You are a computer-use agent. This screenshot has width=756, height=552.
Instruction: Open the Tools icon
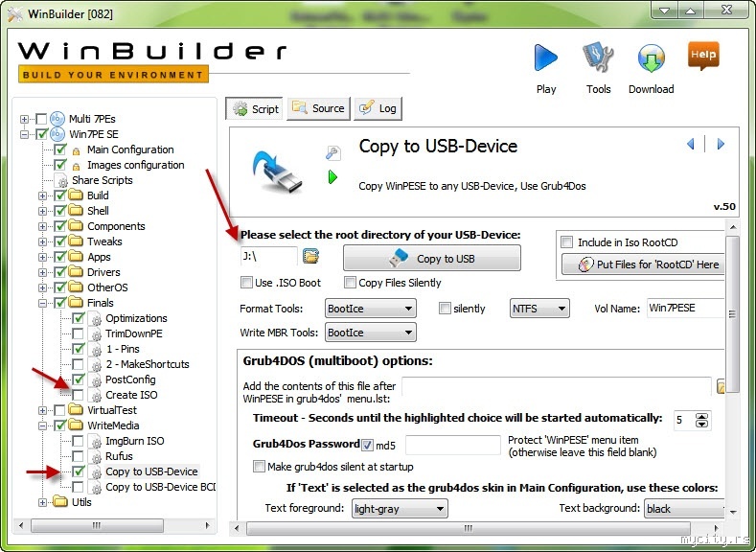(x=598, y=57)
